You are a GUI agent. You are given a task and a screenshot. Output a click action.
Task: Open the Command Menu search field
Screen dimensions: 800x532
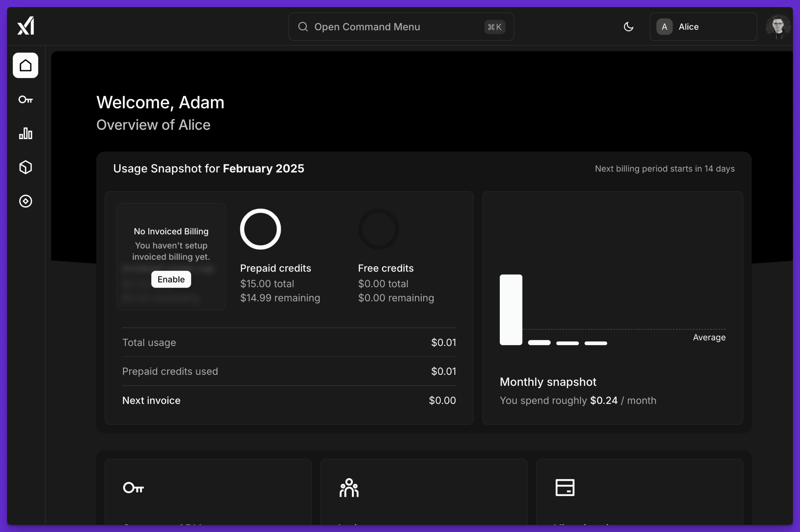(401, 27)
